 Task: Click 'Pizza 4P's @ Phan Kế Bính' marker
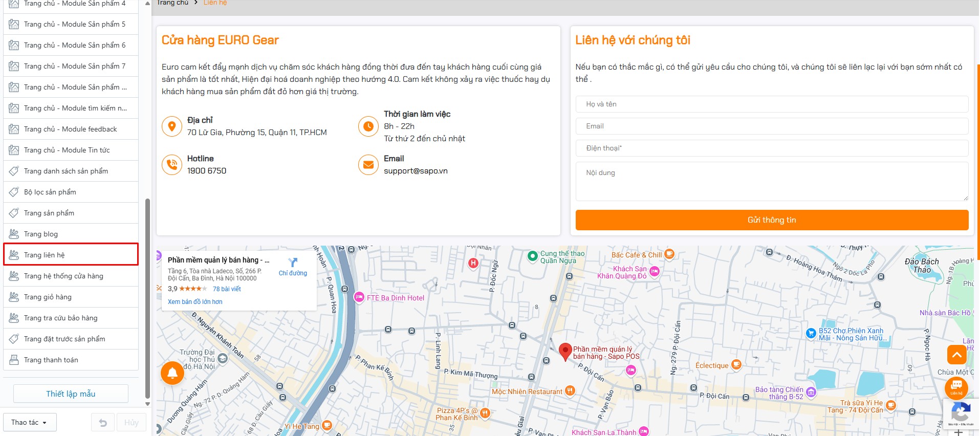485,413
